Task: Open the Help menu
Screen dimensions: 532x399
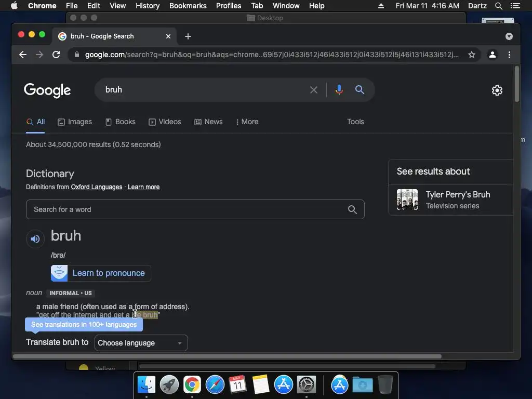Action: (x=316, y=6)
